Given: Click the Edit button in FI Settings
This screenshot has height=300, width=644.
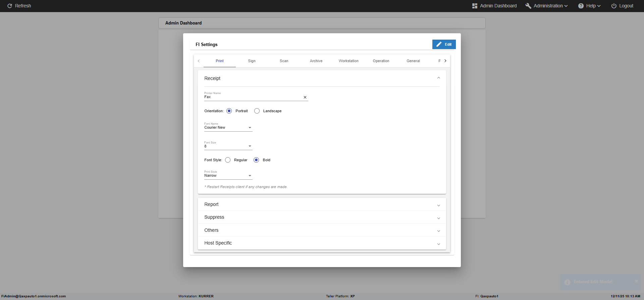Looking at the screenshot, I should [x=444, y=44].
